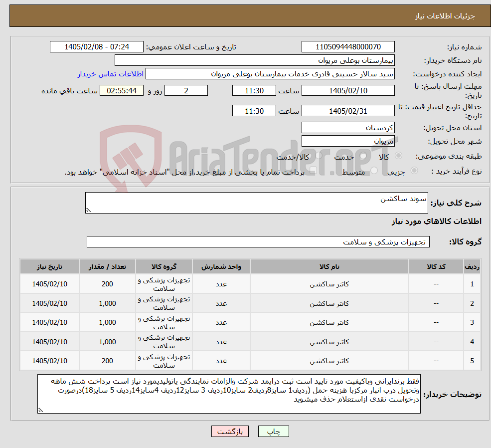Click price validity date 1405/02/31 field

coord(348,111)
